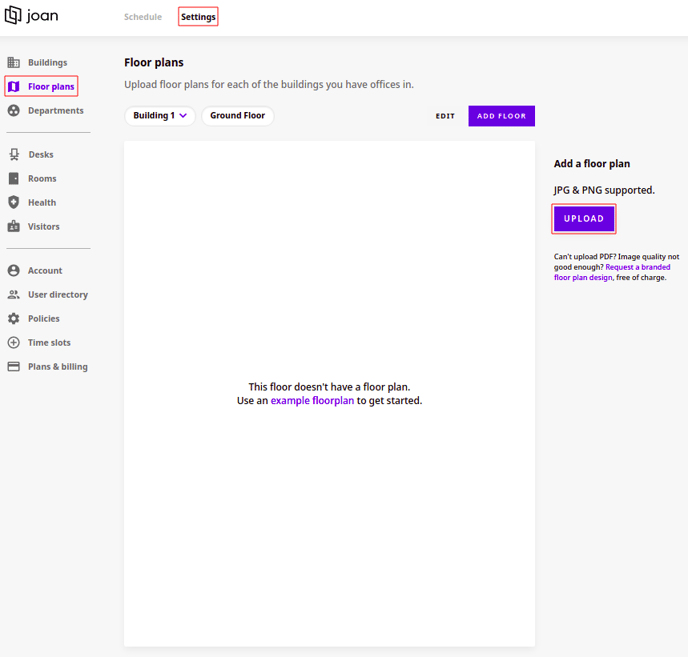Switch to the Settings tab
This screenshot has height=657, width=688.
198,17
